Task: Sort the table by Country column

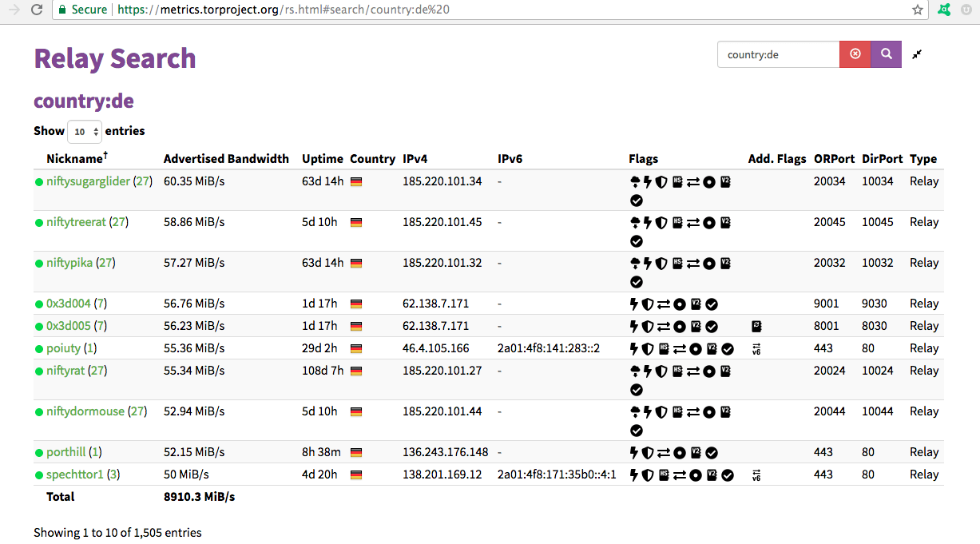Action: click(372, 158)
